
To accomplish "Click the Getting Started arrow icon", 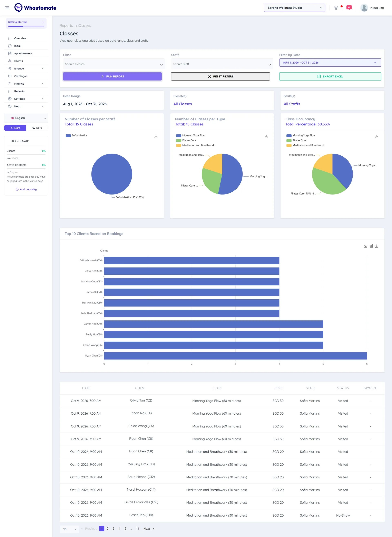I will point(42,22).
